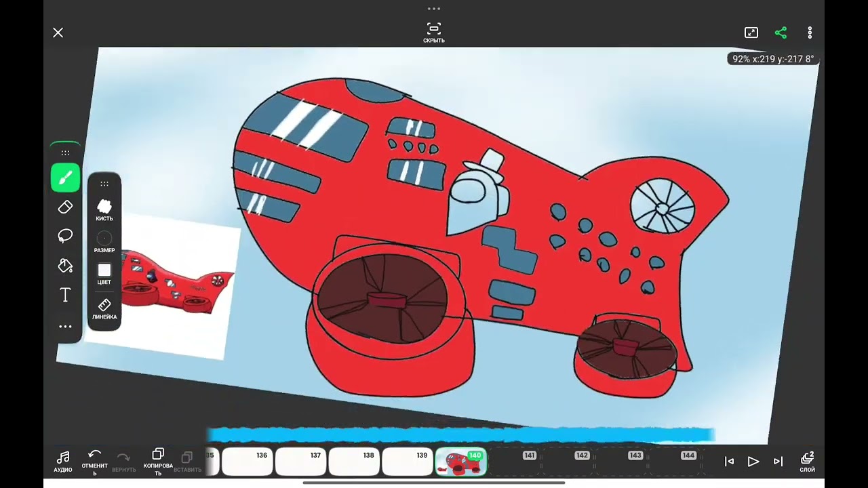The image size is (868, 488).
Task: Open the Аудио audio panel
Action: [63, 462]
